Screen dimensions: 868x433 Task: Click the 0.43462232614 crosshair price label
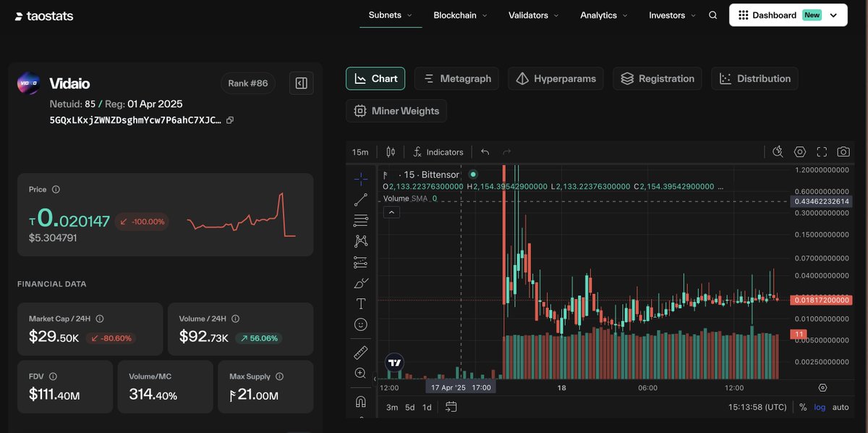point(821,201)
